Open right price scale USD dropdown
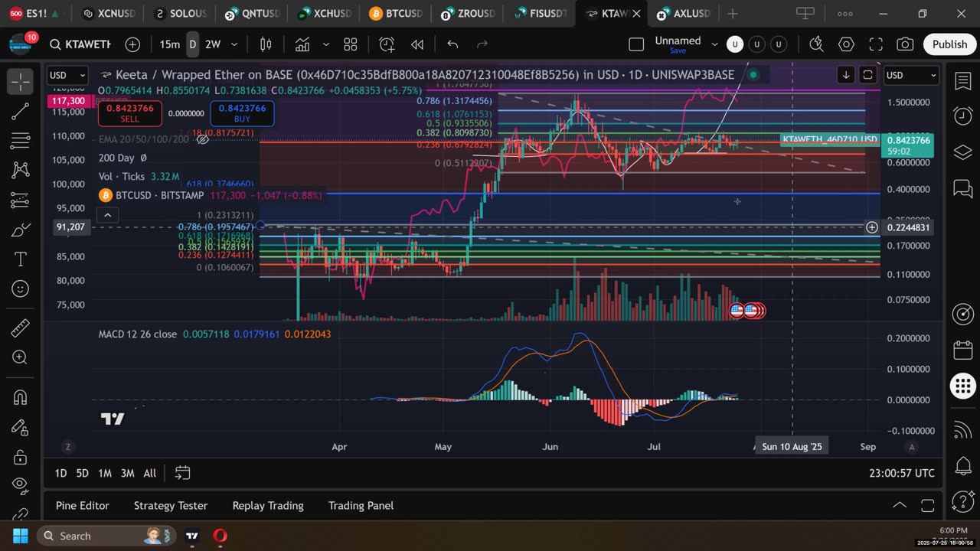 (911, 75)
